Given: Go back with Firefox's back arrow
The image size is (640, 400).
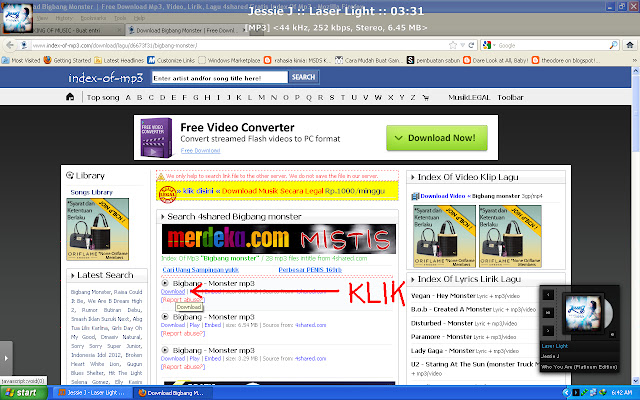Looking at the screenshot, I should click(10, 45).
